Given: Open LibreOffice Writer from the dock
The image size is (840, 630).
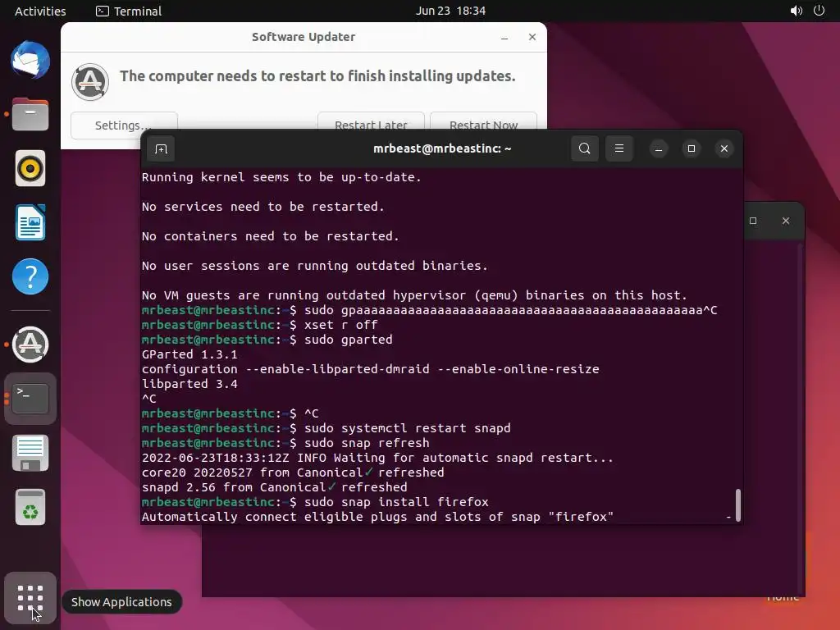Looking at the screenshot, I should [x=30, y=222].
